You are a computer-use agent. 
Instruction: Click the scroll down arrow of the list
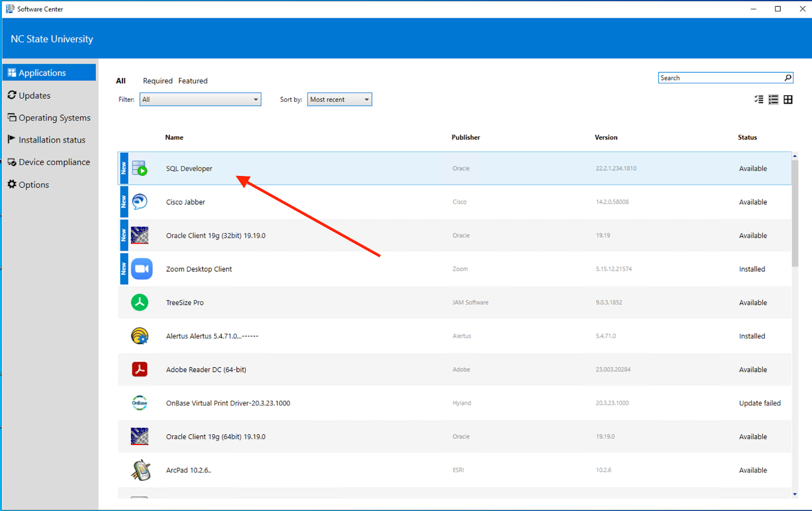pos(795,494)
